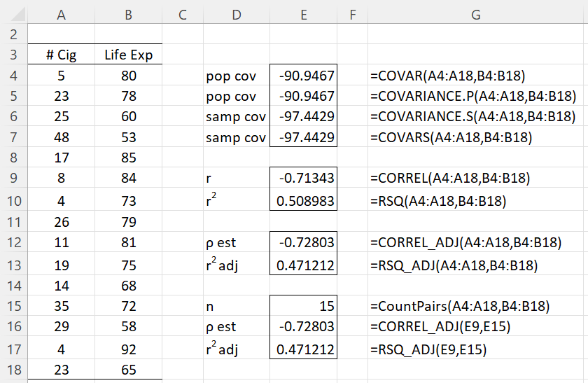Select column E header

click(303, 15)
